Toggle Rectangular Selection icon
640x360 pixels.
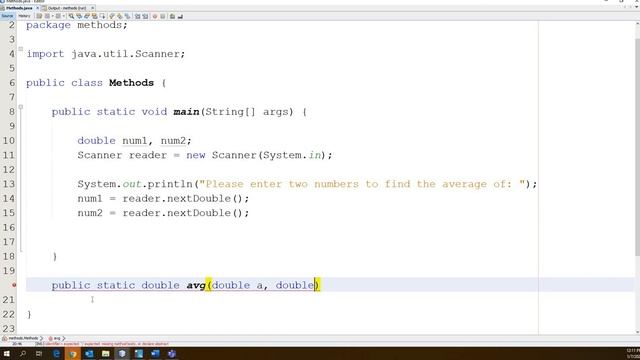[x=102, y=16]
